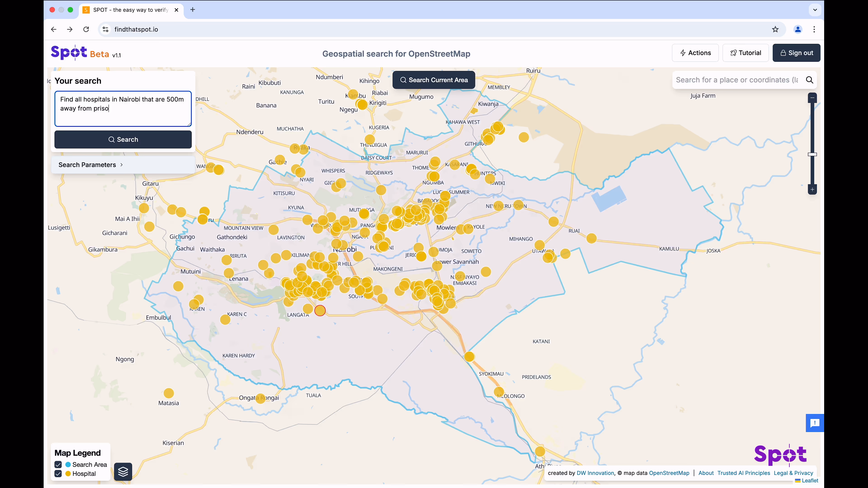Close the SPOT browser tab
Image resolution: width=868 pixels, height=488 pixels.
176,10
